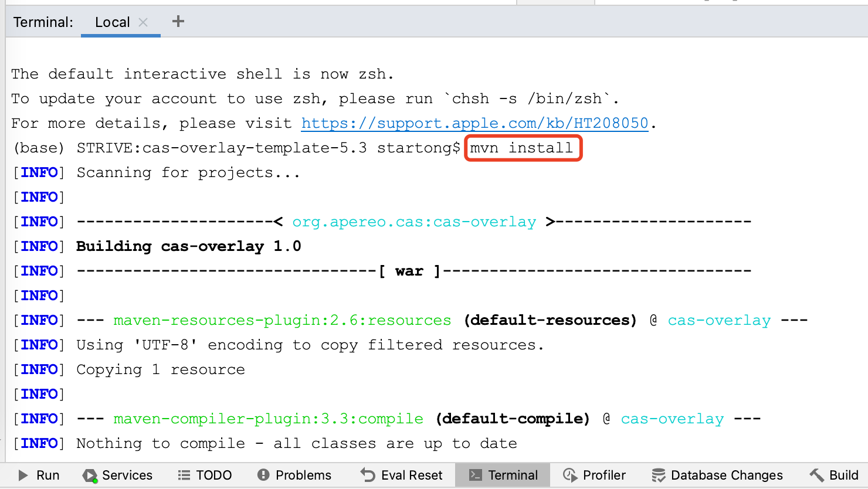This screenshot has width=868, height=489.
Task: Click the Eval Reset undo arrow icon
Action: pyautogui.click(x=368, y=475)
